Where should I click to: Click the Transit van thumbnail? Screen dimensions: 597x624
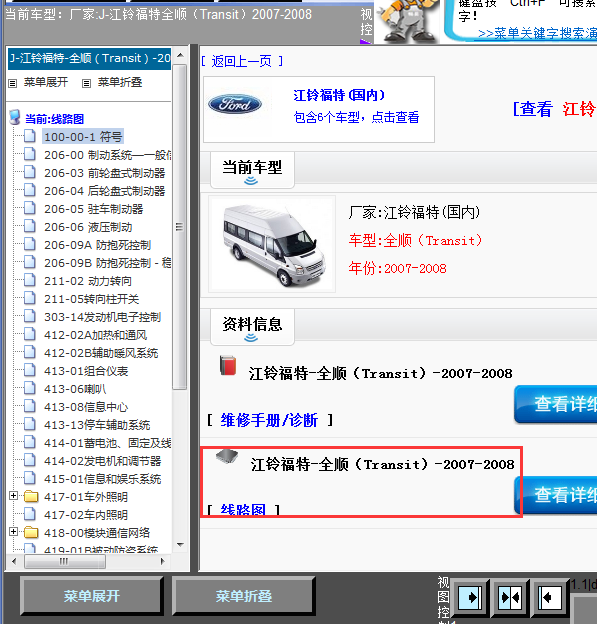pos(272,244)
